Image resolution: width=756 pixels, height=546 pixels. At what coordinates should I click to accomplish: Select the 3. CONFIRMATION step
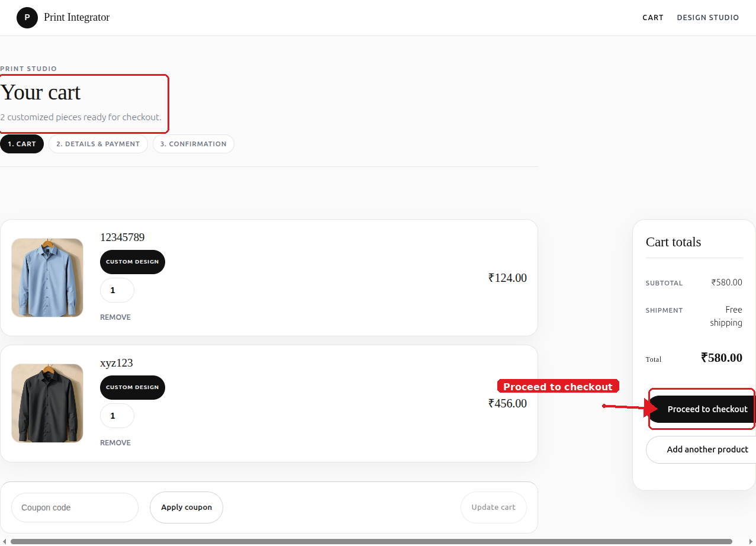pyautogui.click(x=194, y=144)
